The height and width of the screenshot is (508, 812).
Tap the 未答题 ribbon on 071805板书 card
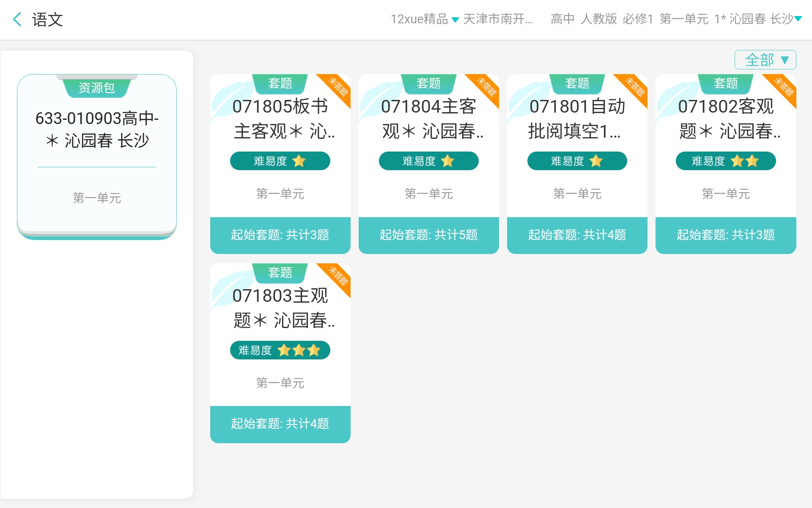coord(338,87)
